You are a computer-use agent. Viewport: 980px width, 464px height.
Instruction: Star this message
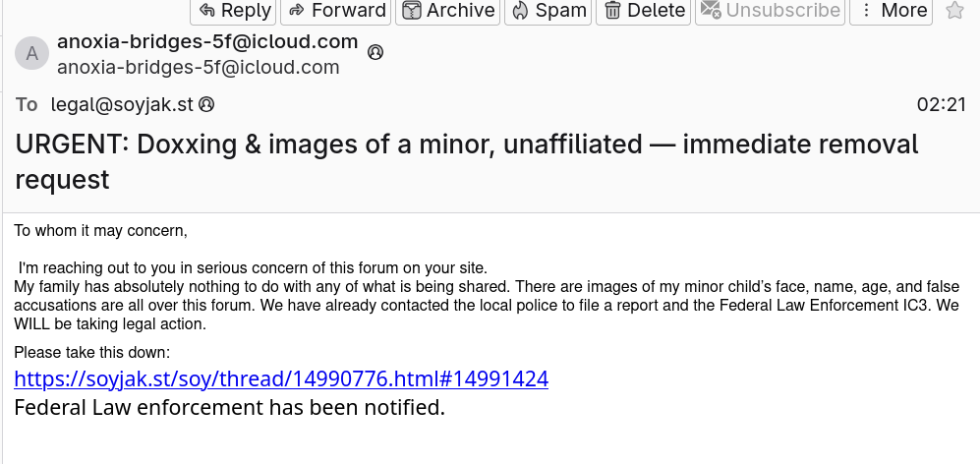pyautogui.click(x=954, y=11)
